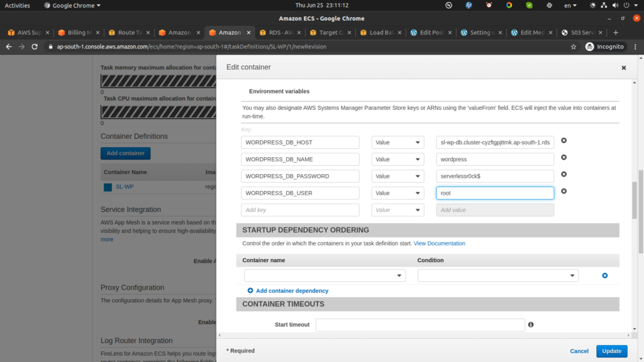Click the clock in the top bar

pyautogui.click(x=321, y=5)
